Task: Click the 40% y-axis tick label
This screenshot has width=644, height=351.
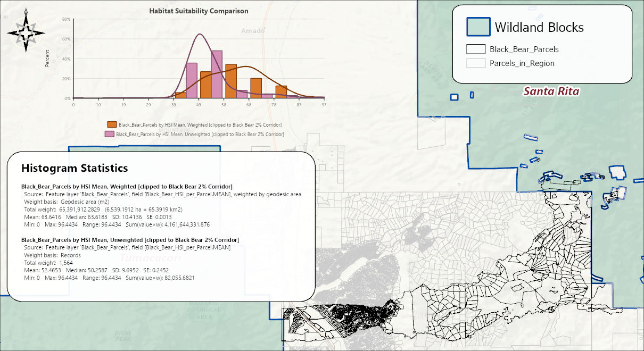Action: click(67, 59)
